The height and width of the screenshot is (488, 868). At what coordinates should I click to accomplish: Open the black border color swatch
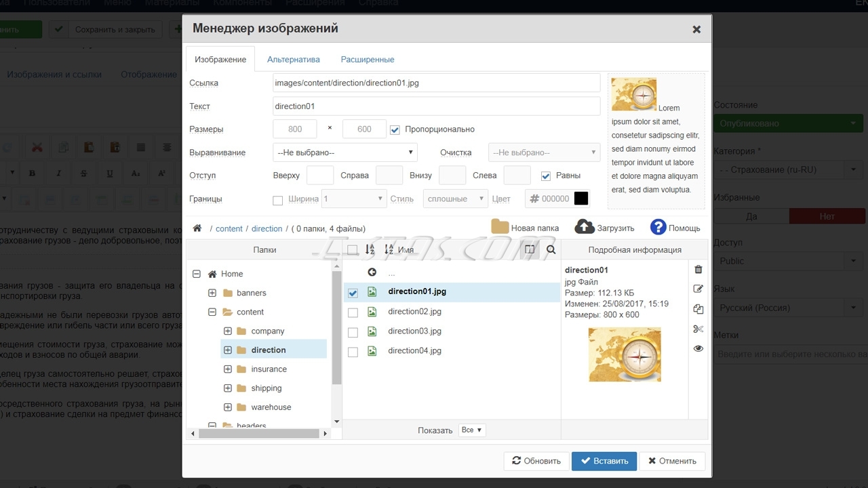point(581,199)
